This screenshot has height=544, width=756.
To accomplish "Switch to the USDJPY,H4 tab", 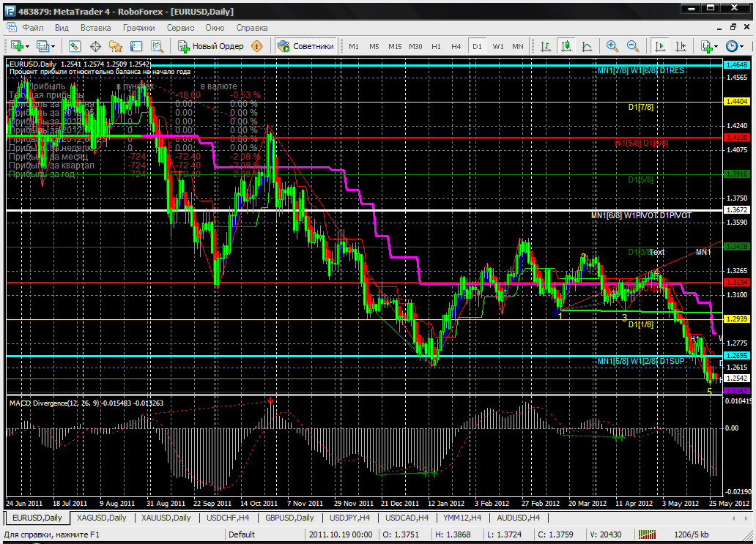I will tap(349, 518).
